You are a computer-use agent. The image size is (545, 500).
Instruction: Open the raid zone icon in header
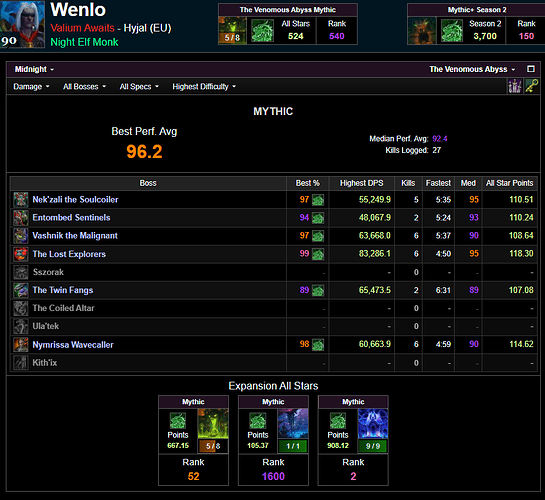click(x=233, y=30)
